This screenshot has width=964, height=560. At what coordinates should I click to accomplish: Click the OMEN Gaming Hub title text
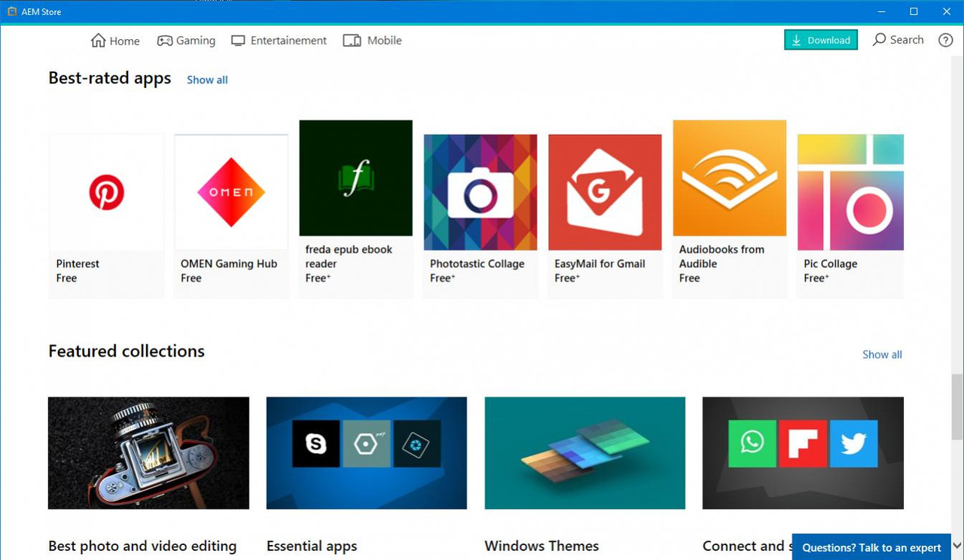[x=229, y=263]
